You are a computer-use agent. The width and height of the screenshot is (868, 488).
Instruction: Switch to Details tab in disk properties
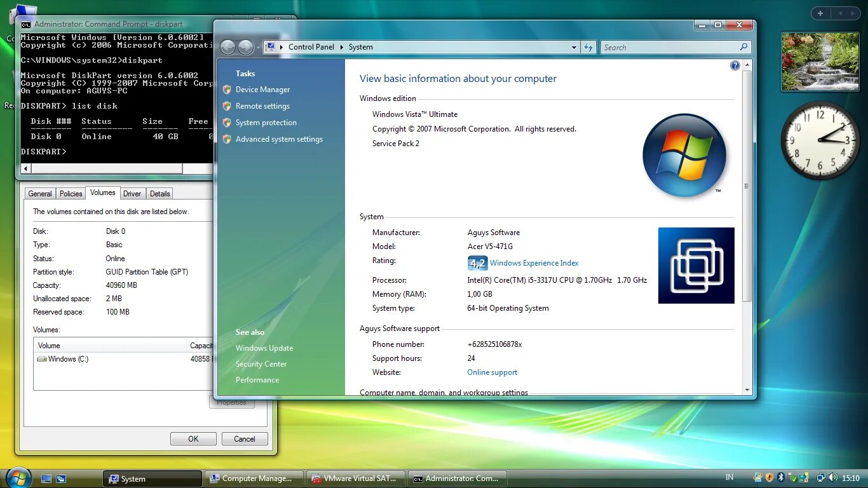pyautogui.click(x=160, y=194)
